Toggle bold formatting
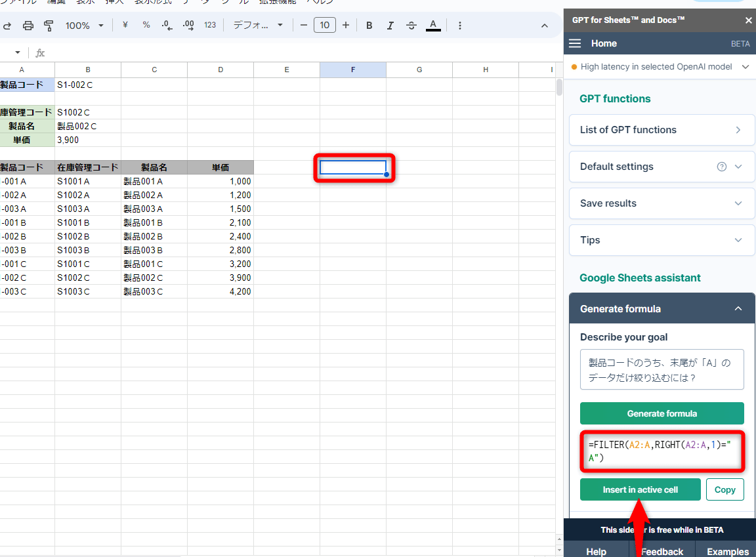The height and width of the screenshot is (557, 756). tap(369, 26)
